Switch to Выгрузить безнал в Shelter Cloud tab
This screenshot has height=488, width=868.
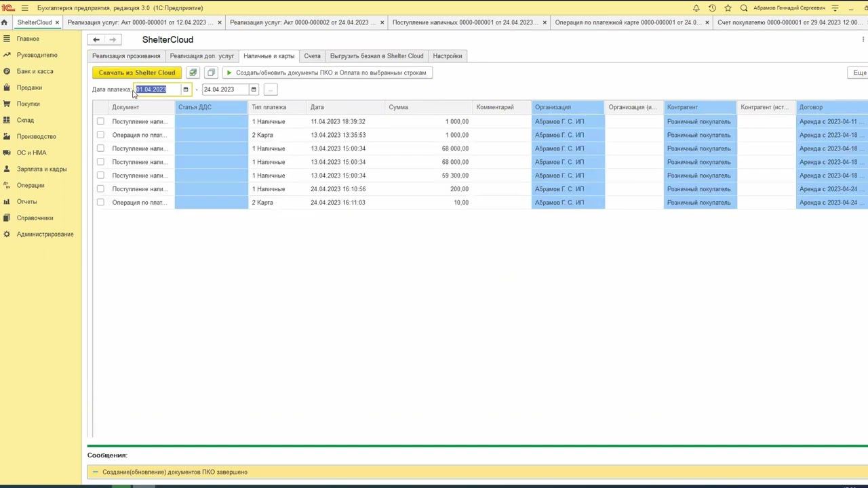(377, 56)
